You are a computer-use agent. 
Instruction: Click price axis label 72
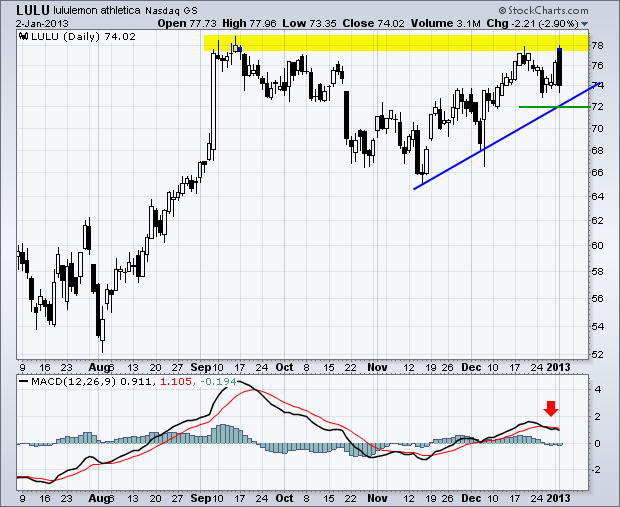pos(598,107)
